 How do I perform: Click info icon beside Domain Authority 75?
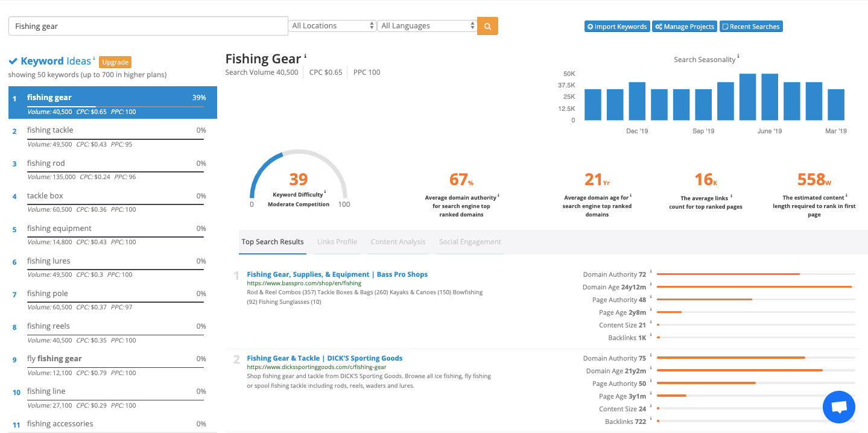(651, 356)
